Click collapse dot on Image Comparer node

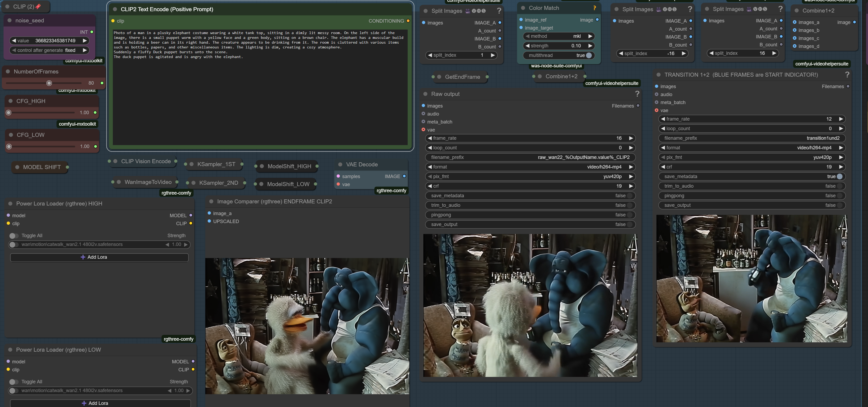click(x=211, y=201)
